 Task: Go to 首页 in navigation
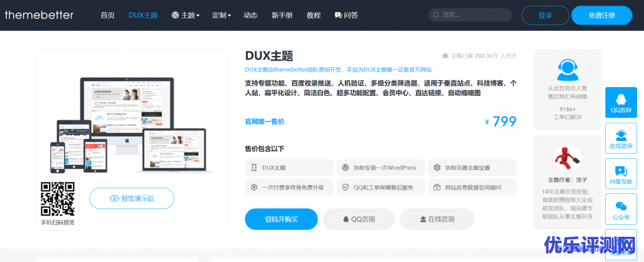[108, 15]
